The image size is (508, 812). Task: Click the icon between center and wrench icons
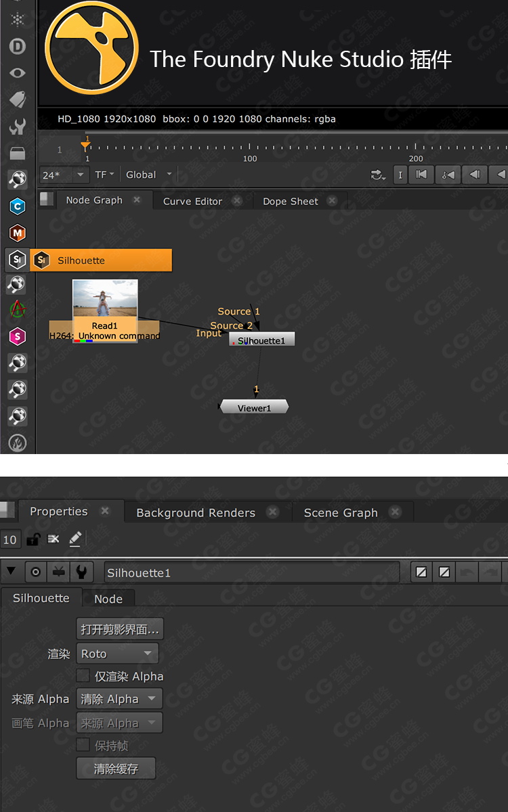[x=59, y=572]
